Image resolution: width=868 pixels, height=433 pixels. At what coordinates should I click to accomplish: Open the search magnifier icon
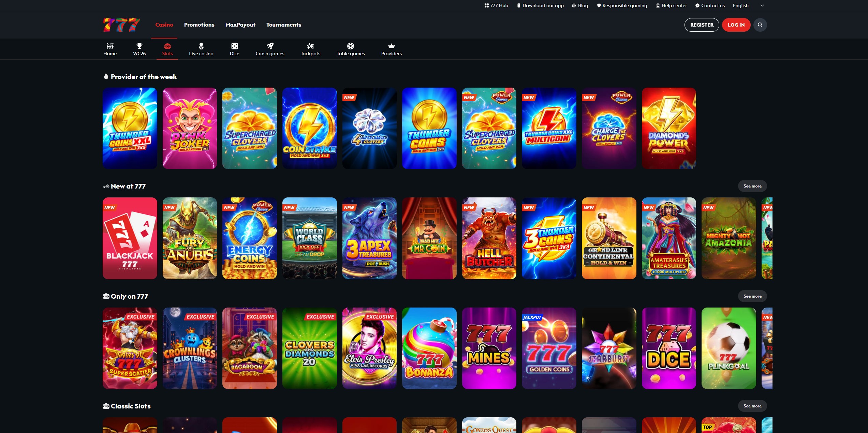(760, 25)
